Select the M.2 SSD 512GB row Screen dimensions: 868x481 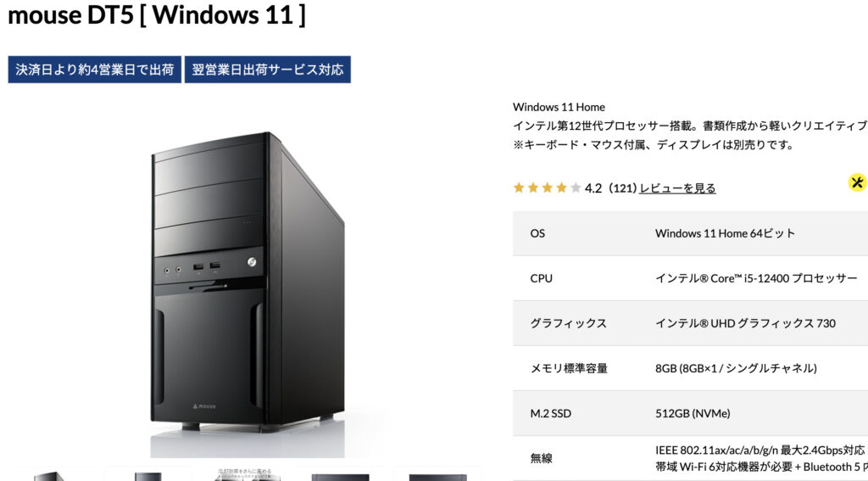point(690,413)
